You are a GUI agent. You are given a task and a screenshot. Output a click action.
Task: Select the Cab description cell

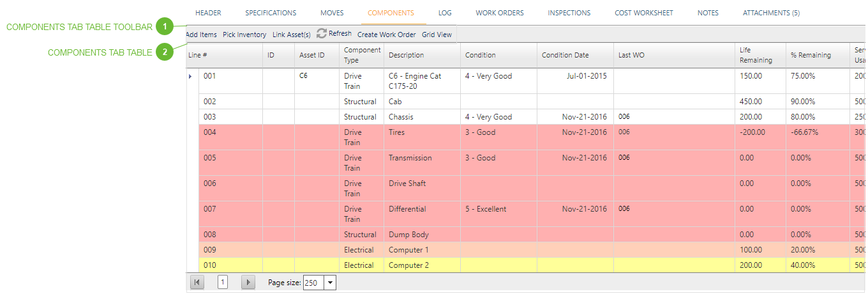pyautogui.click(x=423, y=102)
